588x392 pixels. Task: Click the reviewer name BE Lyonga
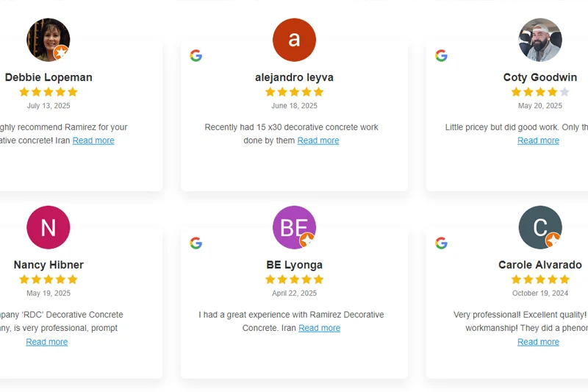click(294, 265)
